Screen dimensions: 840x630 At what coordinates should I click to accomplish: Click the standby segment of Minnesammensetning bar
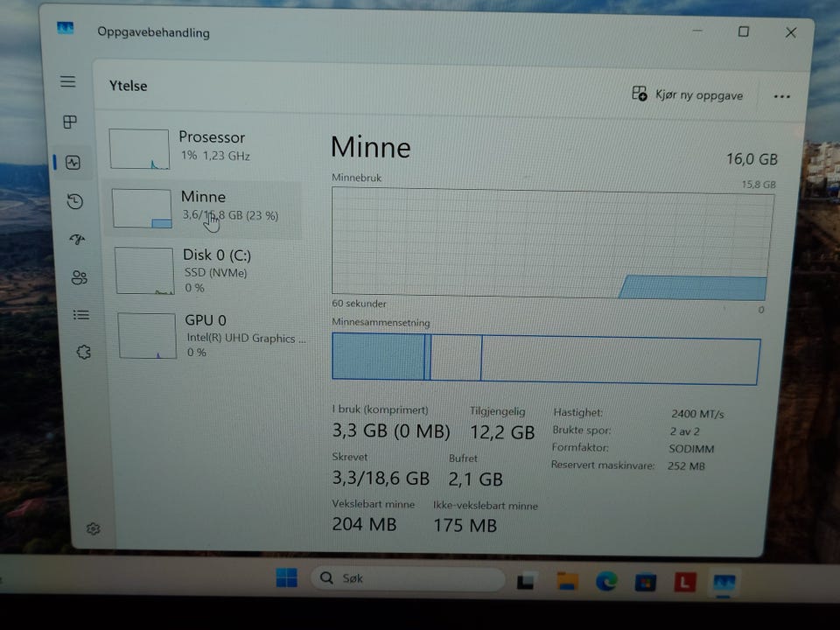pos(456,358)
